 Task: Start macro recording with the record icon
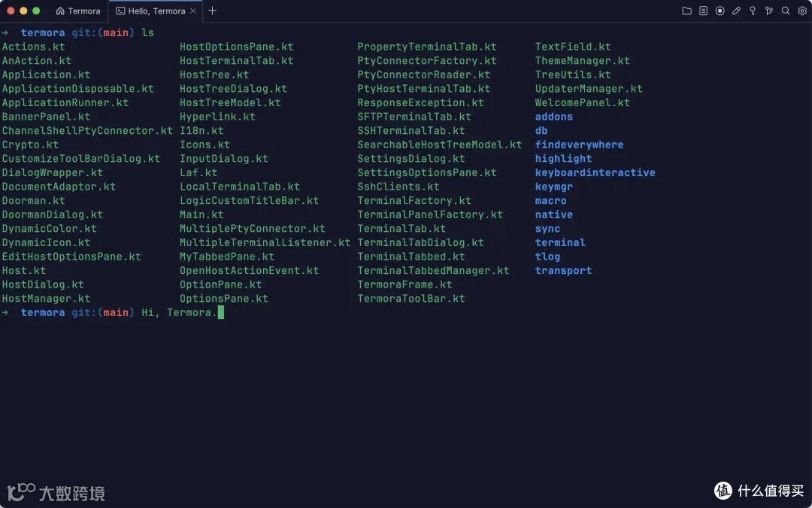pos(720,11)
